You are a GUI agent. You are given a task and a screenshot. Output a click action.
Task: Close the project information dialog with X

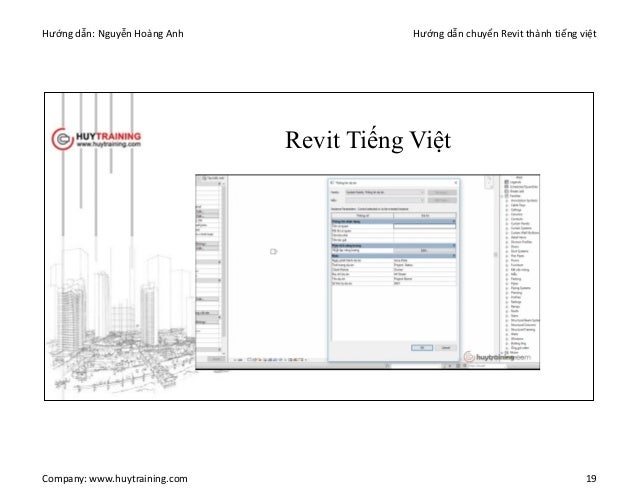(x=455, y=183)
